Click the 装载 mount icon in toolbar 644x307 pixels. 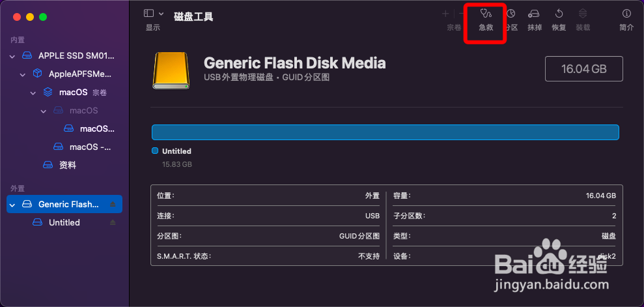(582, 14)
